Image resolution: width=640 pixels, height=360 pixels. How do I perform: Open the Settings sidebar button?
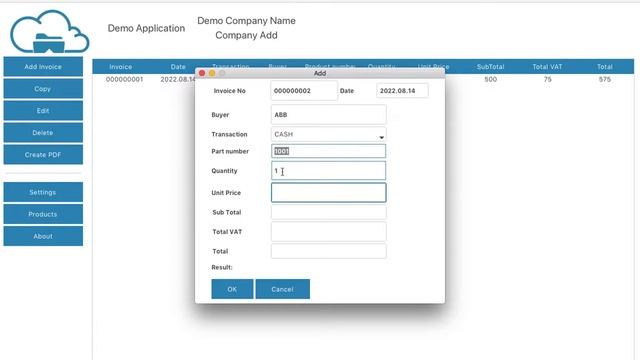pyautogui.click(x=43, y=192)
